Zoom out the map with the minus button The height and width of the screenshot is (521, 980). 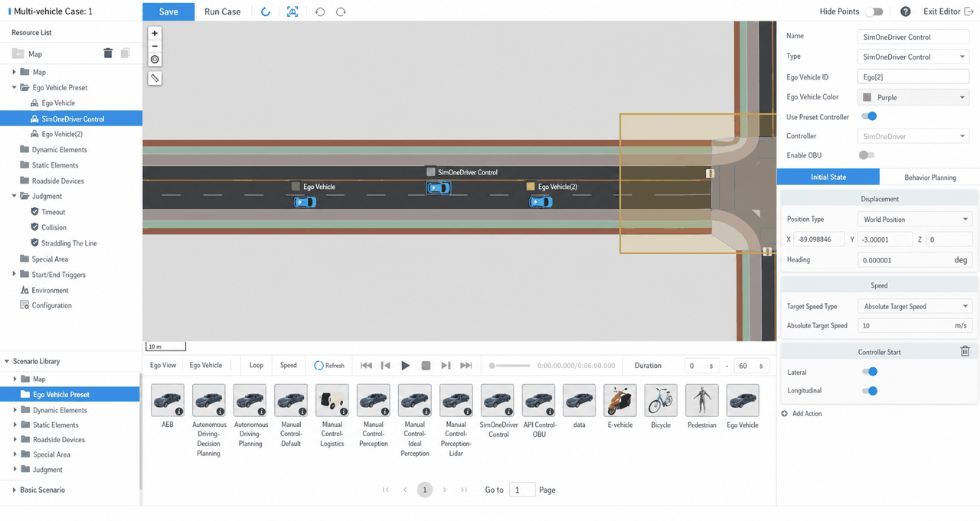[155, 46]
